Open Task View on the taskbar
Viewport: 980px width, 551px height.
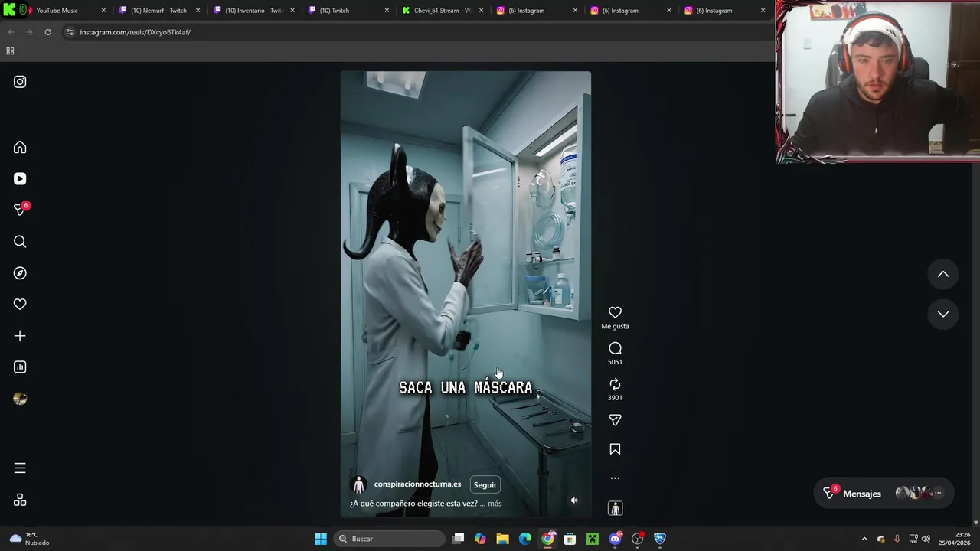pos(458,539)
